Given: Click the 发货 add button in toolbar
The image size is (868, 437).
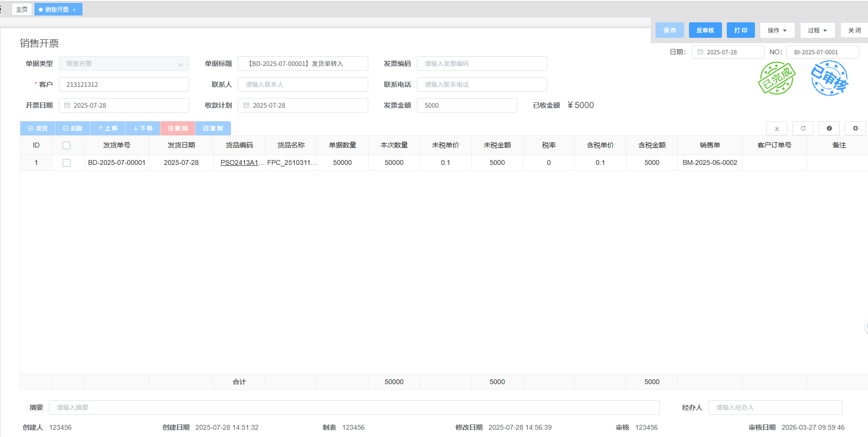Looking at the screenshot, I should 38,129.
